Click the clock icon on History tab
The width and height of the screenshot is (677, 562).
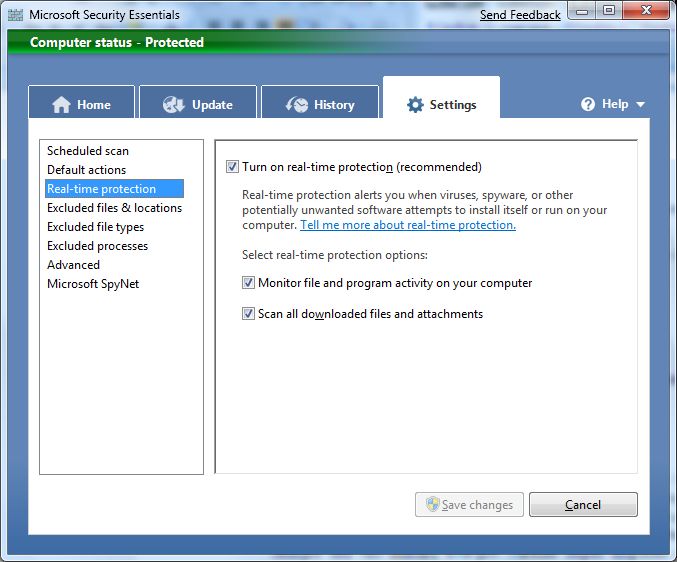coord(297,104)
